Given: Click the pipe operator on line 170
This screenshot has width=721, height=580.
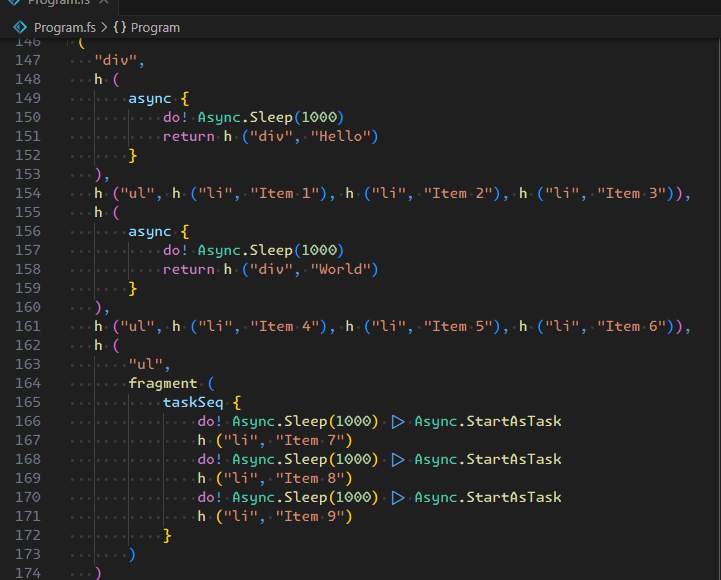Looking at the screenshot, I should pyautogui.click(x=398, y=498).
